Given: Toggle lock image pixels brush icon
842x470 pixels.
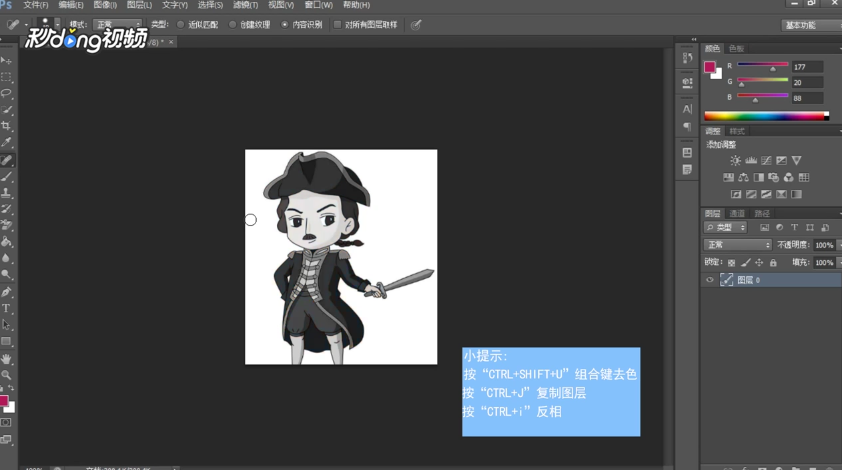Looking at the screenshot, I should (x=745, y=263).
